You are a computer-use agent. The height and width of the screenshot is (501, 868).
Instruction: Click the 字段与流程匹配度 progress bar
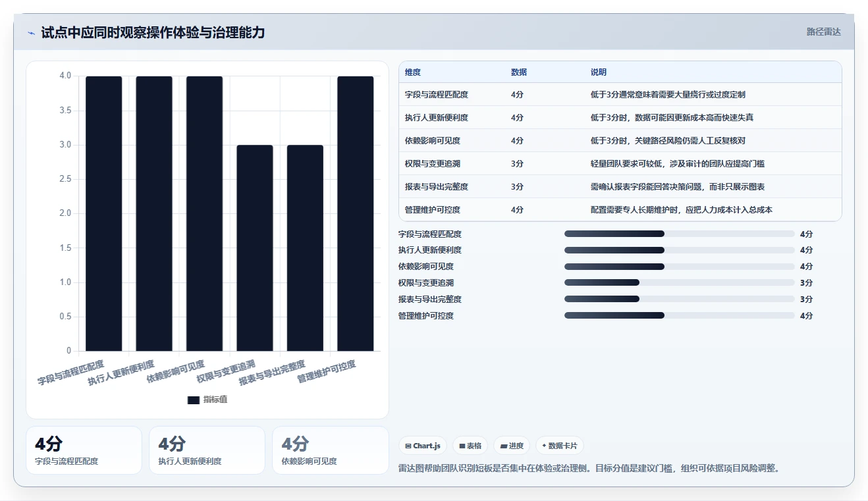pos(680,234)
